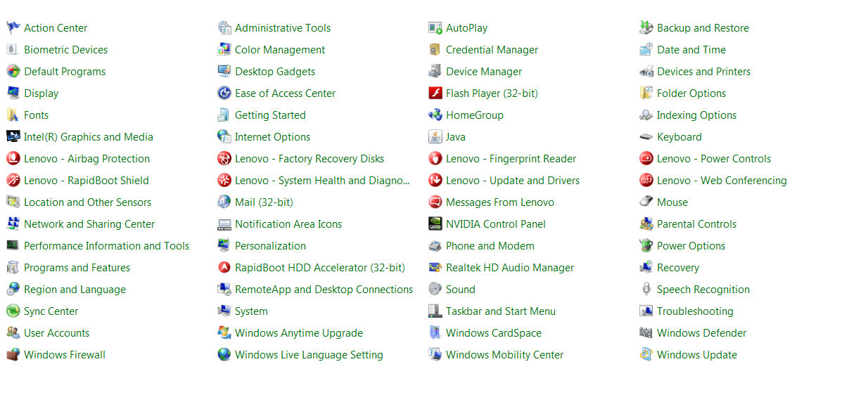Select the Network and Sharing Center link
The width and height of the screenshot is (868, 395).
pyautogui.click(x=89, y=224)
